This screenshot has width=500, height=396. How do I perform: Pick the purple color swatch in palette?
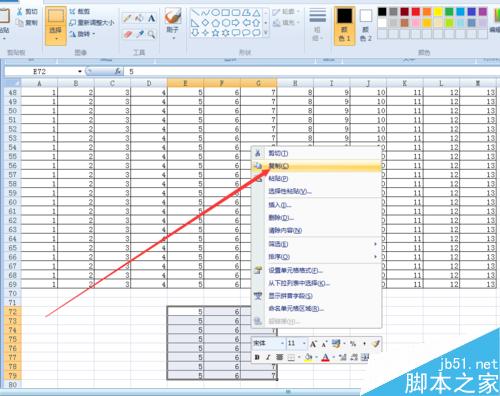coord(482,12)
